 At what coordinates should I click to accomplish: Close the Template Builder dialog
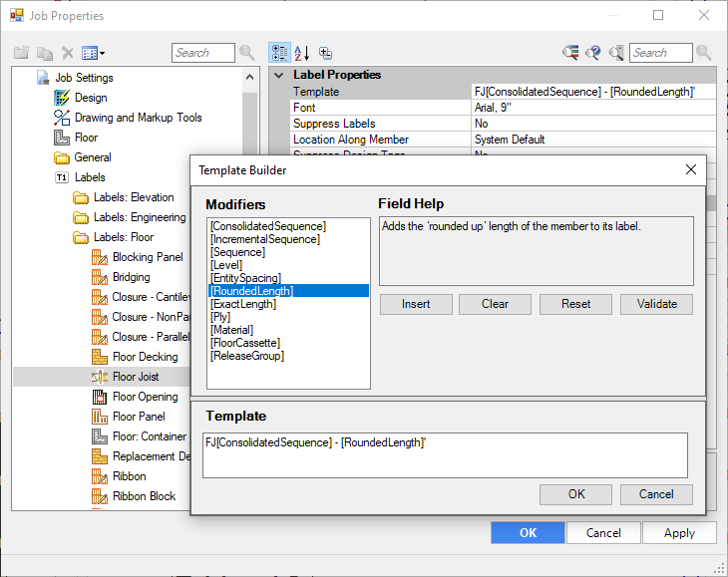691,169
